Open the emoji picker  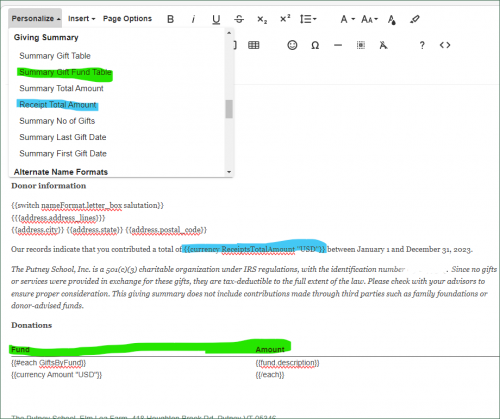pyautogui.click(x=292, y=45)
